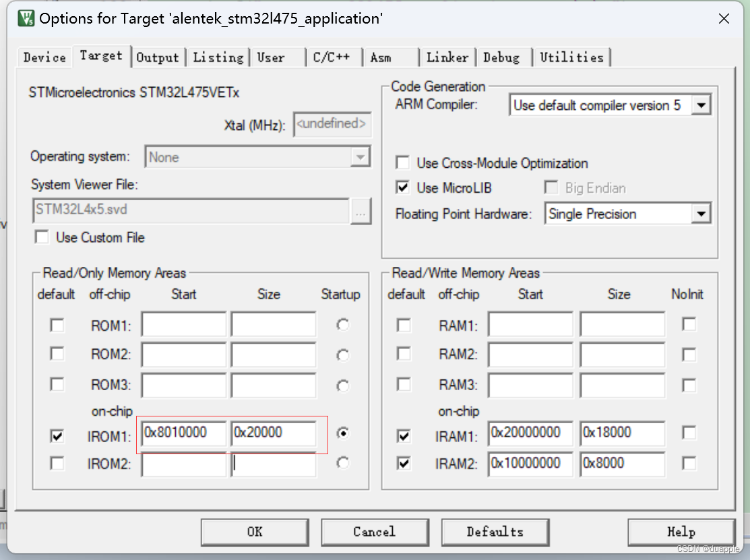Toggle the IRAM1 default checkbox
This screenshot has height=560, width=750.
pyautogui.click(x=404, y=436)
